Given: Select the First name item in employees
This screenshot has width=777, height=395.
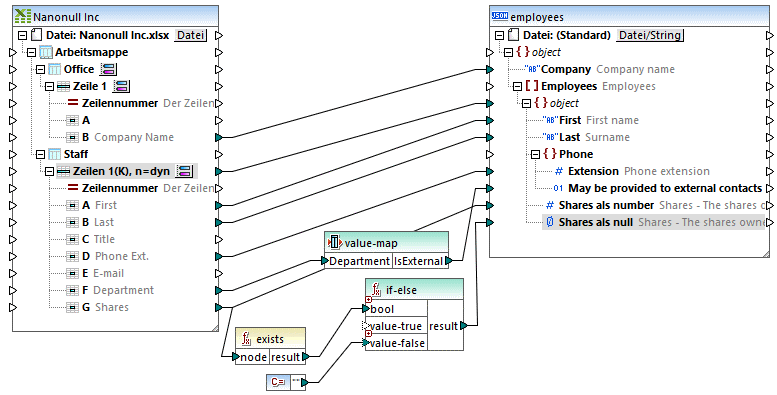Looking at the screenshot, I should tap(591, 120).
